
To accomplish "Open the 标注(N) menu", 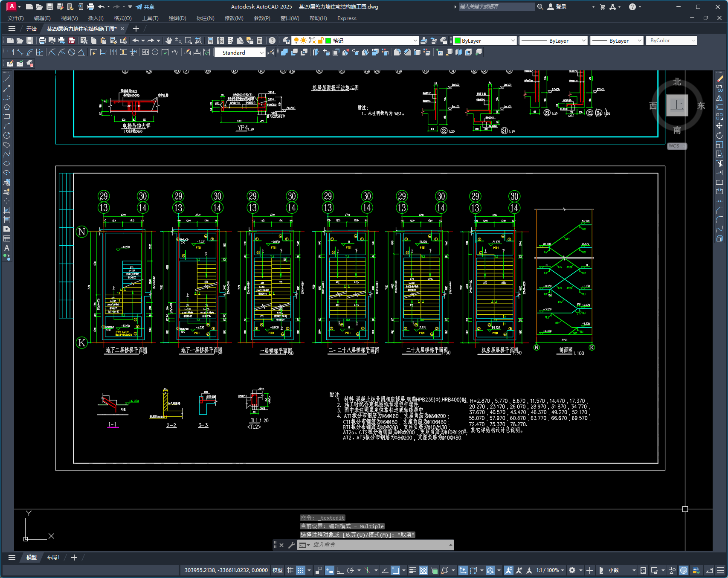I will (205, 18).
